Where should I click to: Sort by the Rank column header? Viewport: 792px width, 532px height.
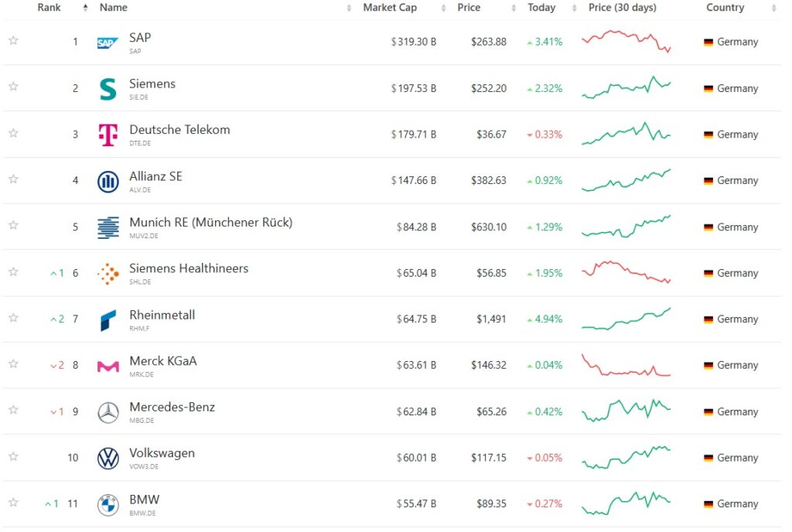[49, 8]
